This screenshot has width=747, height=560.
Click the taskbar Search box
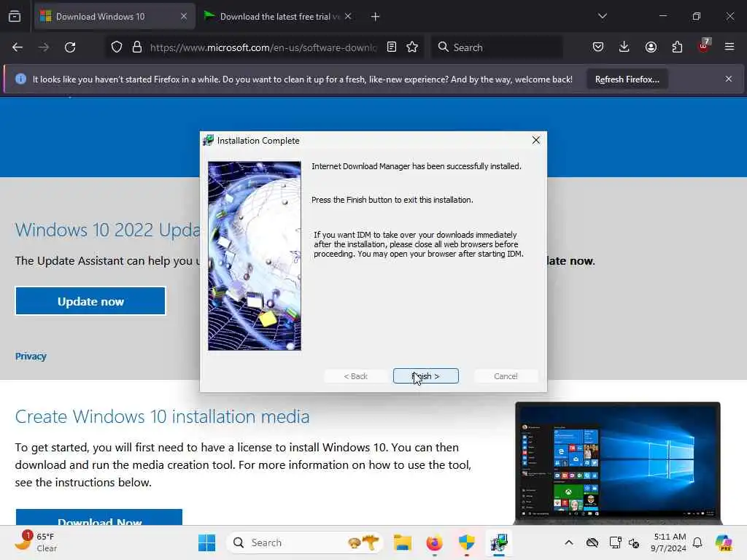(305, 542)
